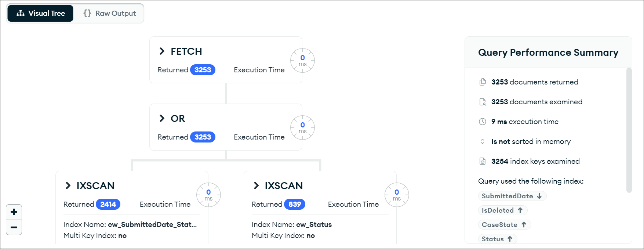Click the index keys examined icon

click(483, 161)
